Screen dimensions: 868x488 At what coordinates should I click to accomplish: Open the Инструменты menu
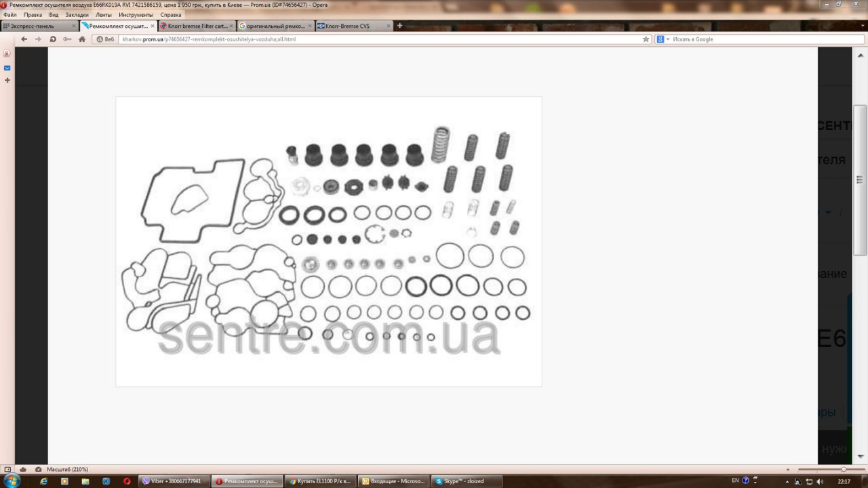(136, 14)
